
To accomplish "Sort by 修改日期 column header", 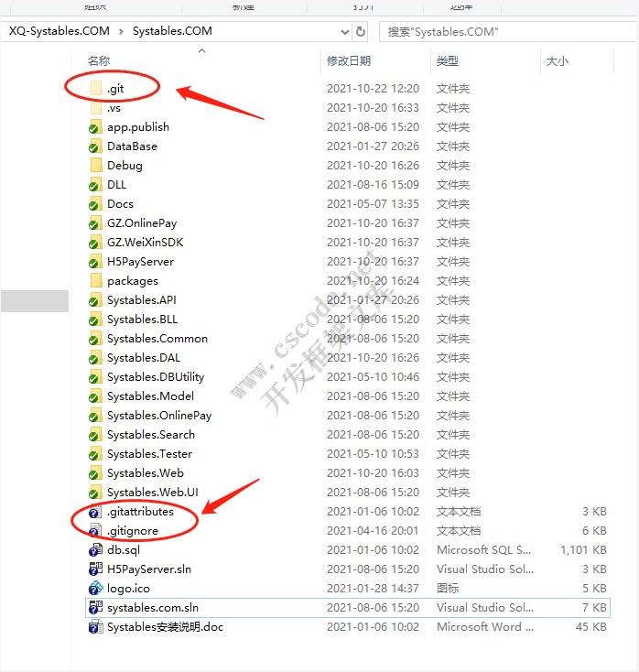I will [x=349, y=61].
